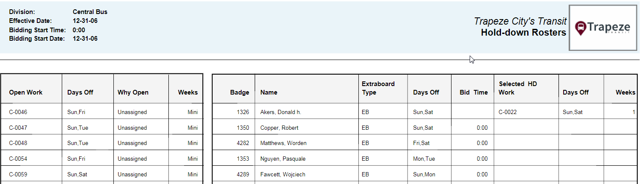Viewport: 644px width, 184px height.
Task: Click the Bid Time column header
Action: coord(473,92)
